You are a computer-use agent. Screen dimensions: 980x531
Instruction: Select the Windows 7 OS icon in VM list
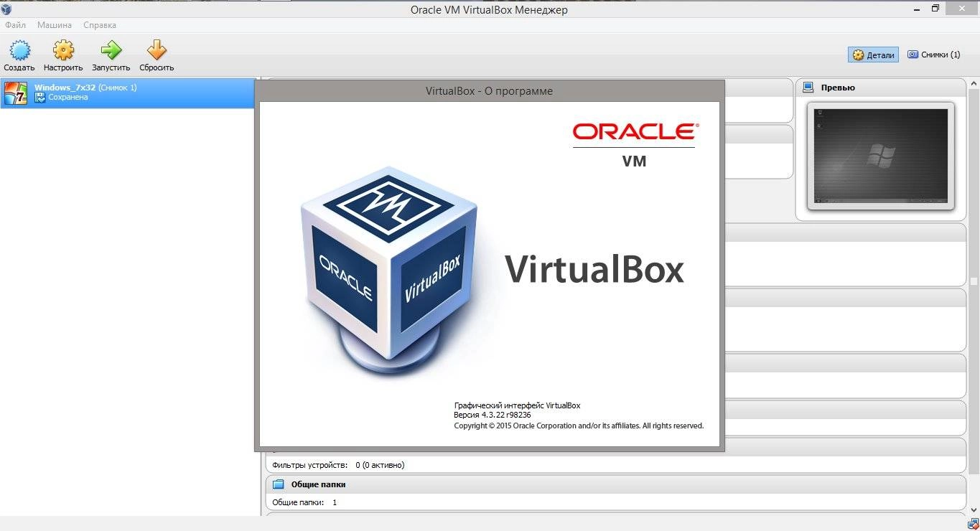(x=16, y=93)
